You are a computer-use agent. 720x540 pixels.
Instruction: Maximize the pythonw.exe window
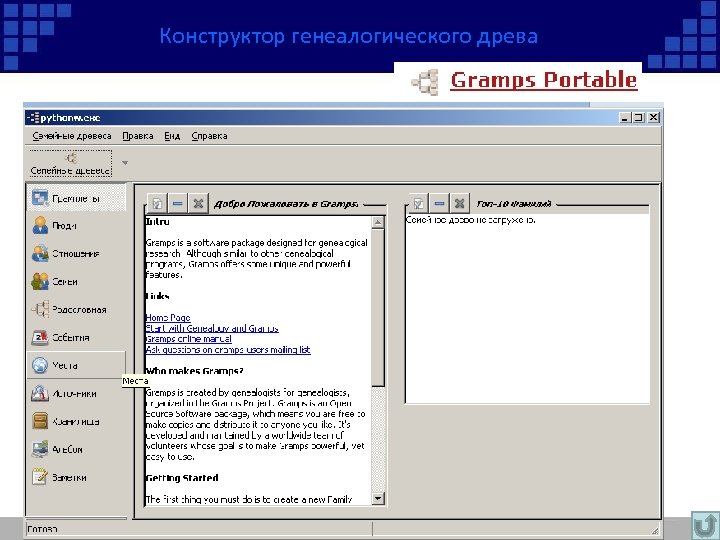pyautogui.click(x=638, y=118)
